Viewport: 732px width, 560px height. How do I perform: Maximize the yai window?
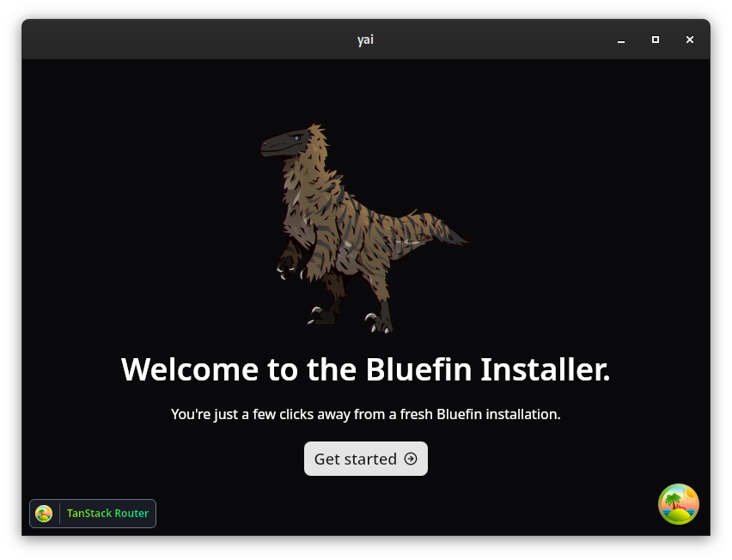(x=656, y=40)
